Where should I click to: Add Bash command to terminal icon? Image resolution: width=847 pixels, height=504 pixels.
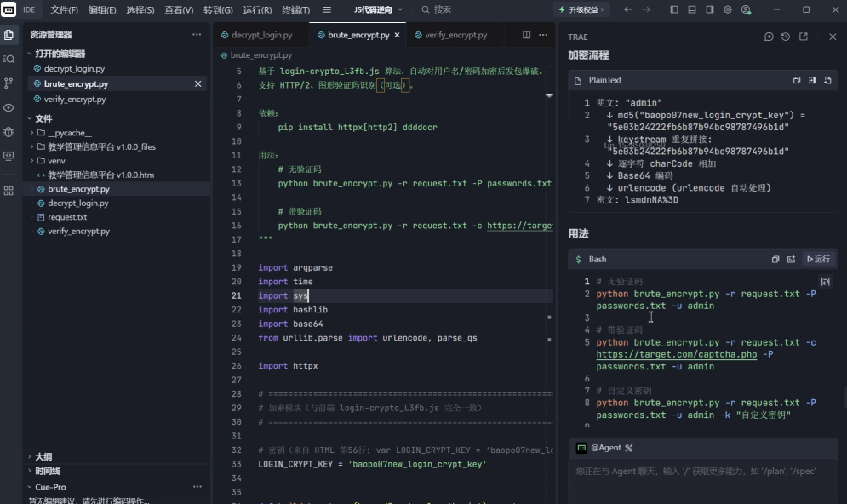(x=791, y=260)
